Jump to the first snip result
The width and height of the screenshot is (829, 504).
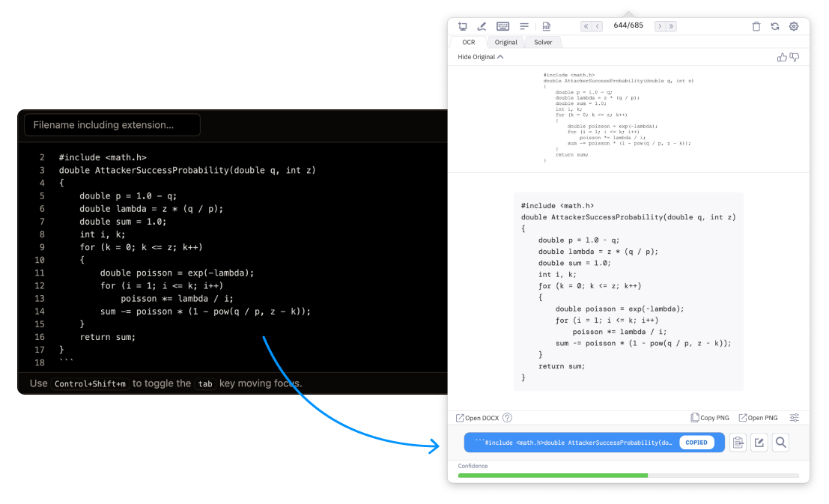[586, 26]
